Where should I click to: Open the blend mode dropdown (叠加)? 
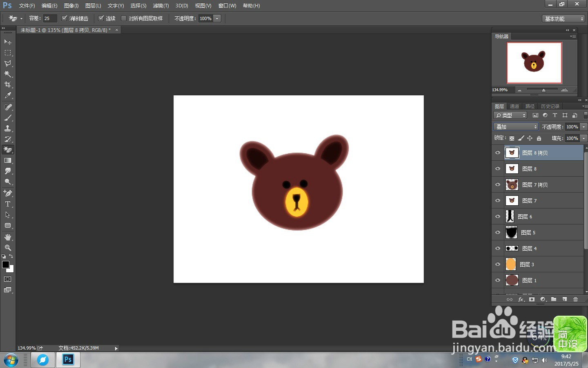516,127
